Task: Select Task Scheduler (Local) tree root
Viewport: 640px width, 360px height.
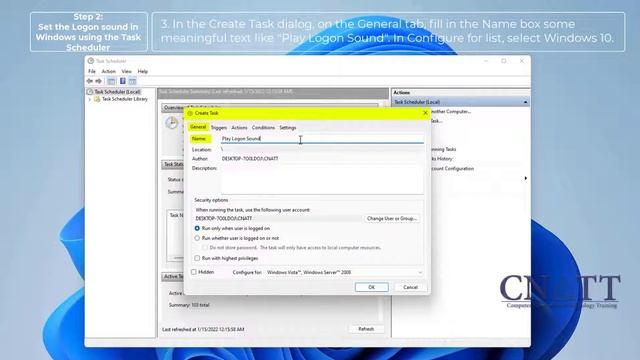Action: [118, 92]
